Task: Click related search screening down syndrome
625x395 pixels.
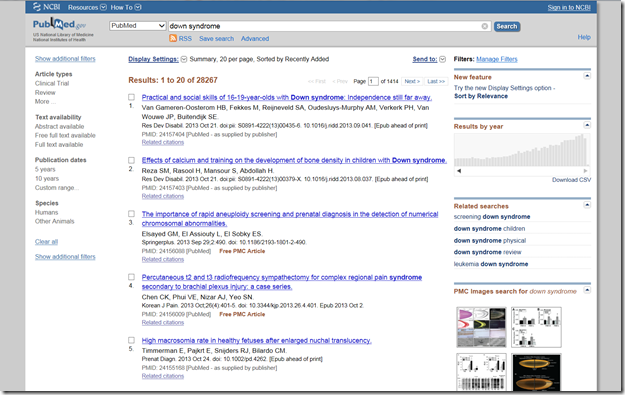Action: pos(492,217)
